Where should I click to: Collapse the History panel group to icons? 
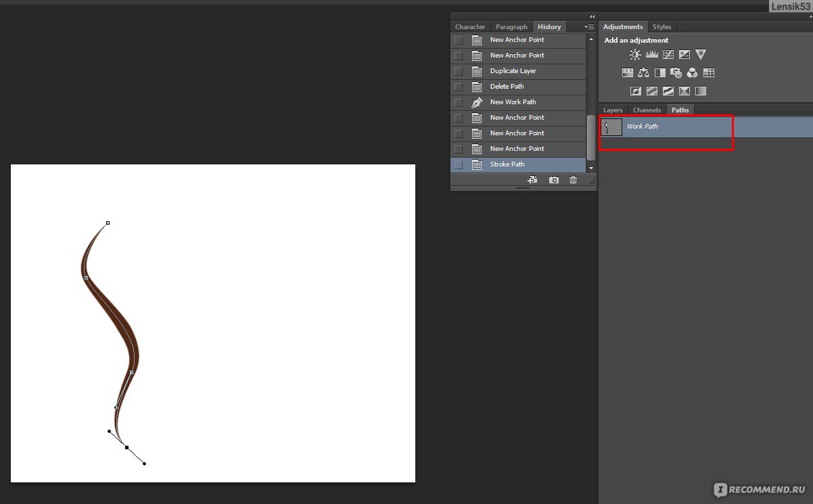[x=592, y=16]
